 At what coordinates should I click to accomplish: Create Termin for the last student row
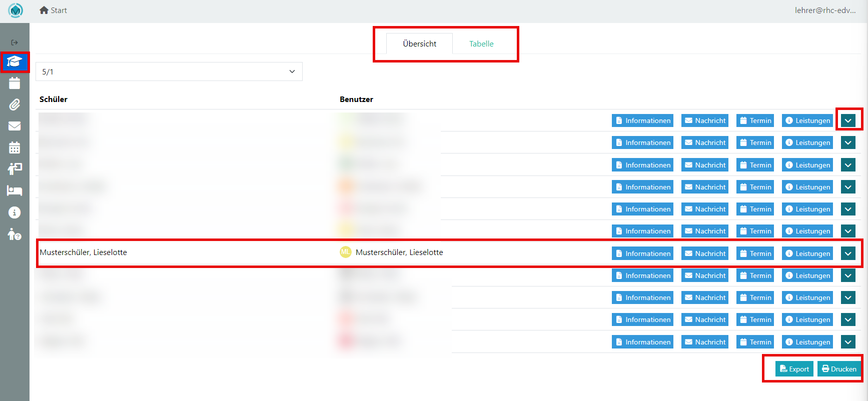755,342
